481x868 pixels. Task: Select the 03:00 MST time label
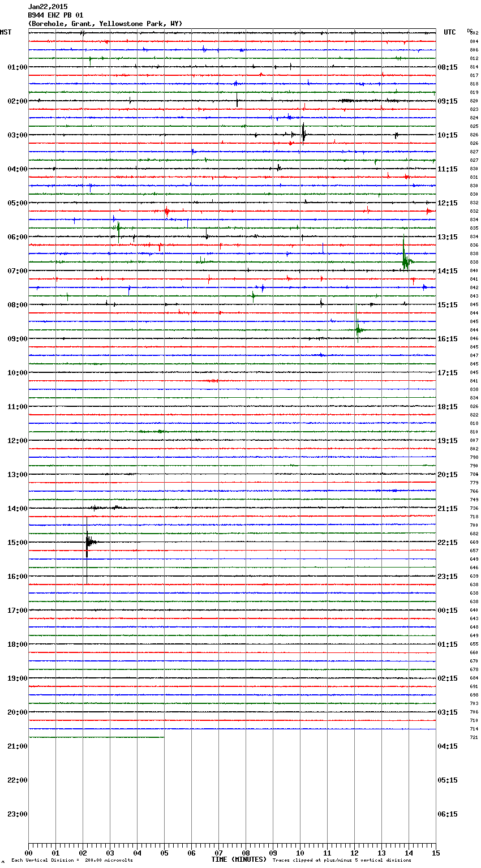tap(17, 135)
